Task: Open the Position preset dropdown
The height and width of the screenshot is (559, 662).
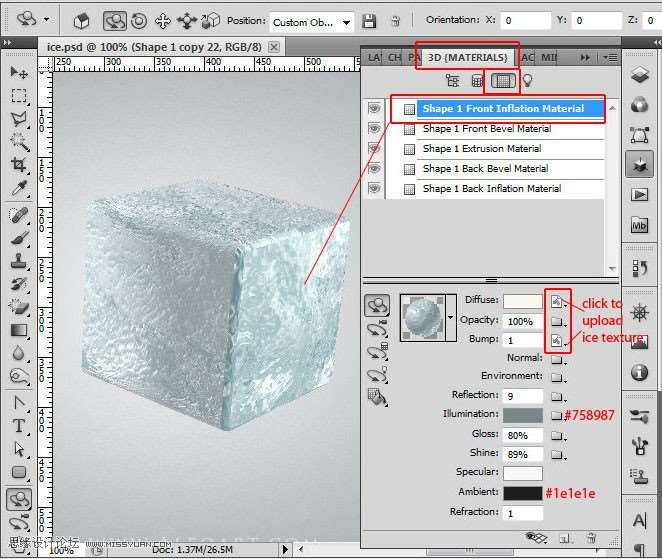Action: click(346, 22)
